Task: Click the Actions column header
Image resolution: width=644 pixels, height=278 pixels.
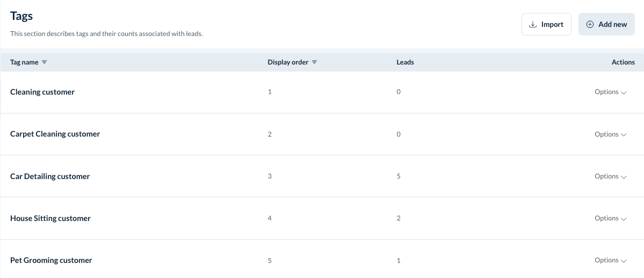Action: pos(623,62)
